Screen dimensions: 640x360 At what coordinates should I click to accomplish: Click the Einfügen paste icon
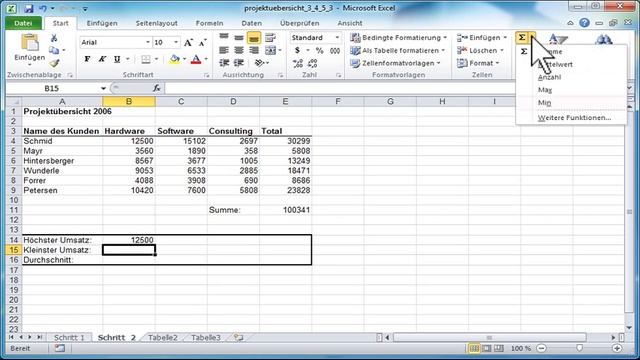[x=29, y=43]
